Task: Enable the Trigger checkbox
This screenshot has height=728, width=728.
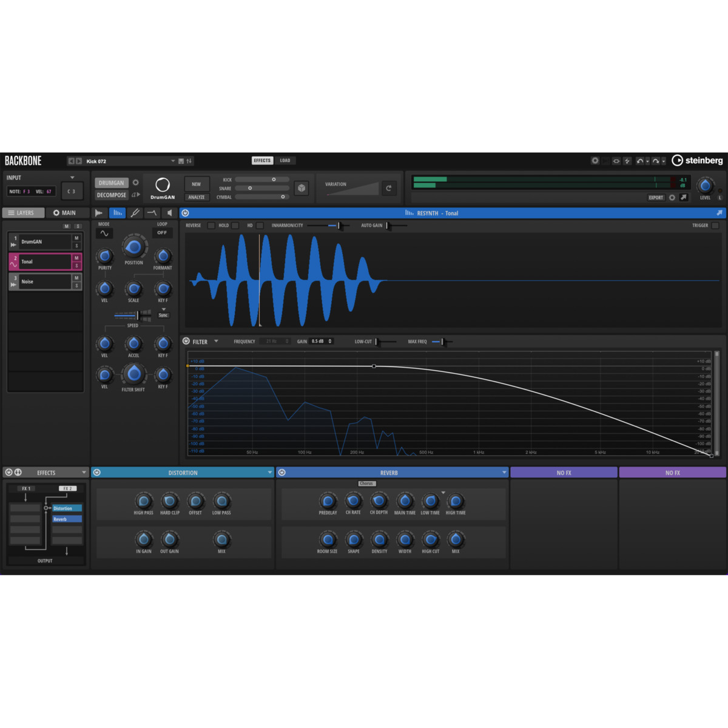Action: [715, 225]
